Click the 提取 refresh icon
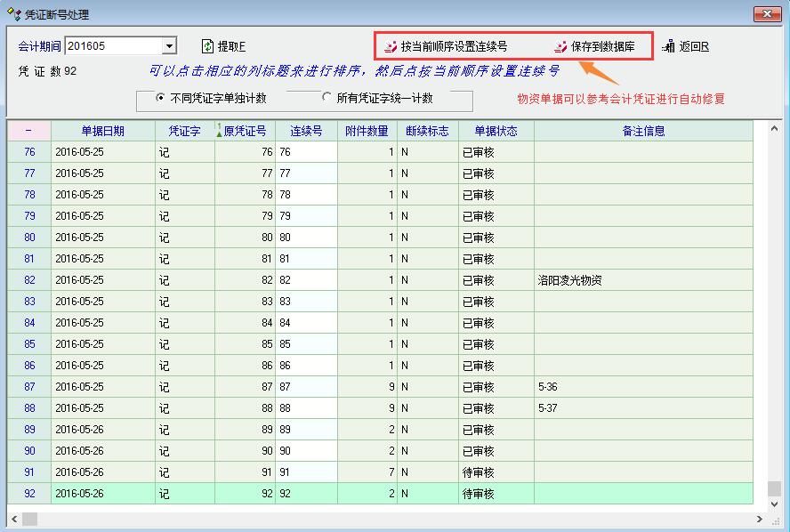Screen dimensions: 790x532 tap(207, 46)
